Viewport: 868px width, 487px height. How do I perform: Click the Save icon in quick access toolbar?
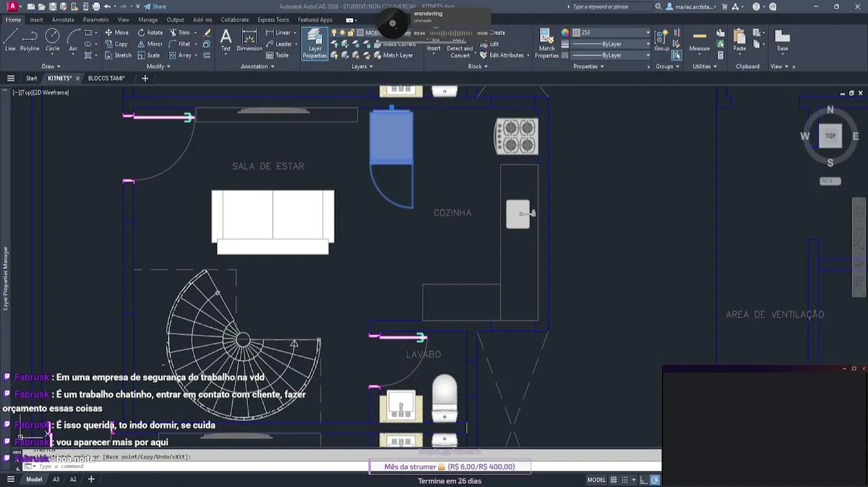pyautogui.click(x=52, y=7)
